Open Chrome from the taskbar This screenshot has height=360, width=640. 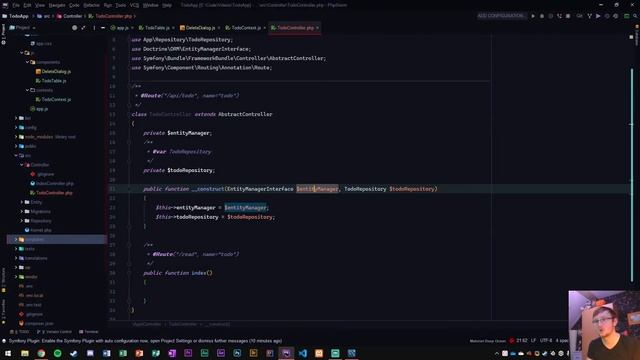pyautogui.click(x=41, y=353)
